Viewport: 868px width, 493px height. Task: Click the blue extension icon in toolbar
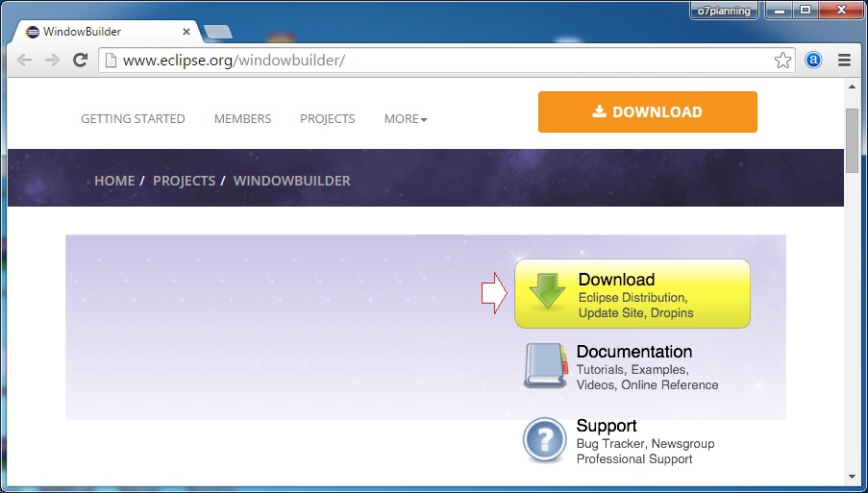pyautogui.click(x=813, y=60)
